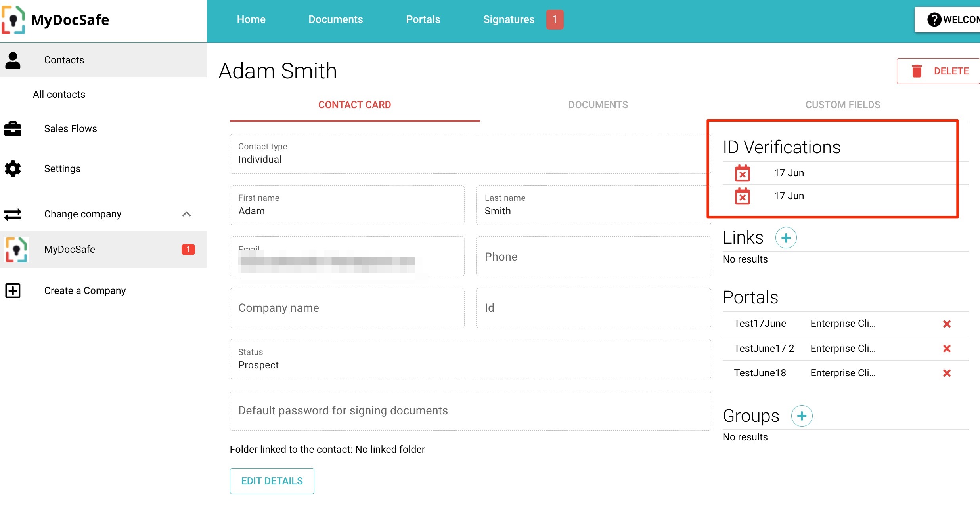
Task: Click the Edit Details button
Action: pos(272,480)
